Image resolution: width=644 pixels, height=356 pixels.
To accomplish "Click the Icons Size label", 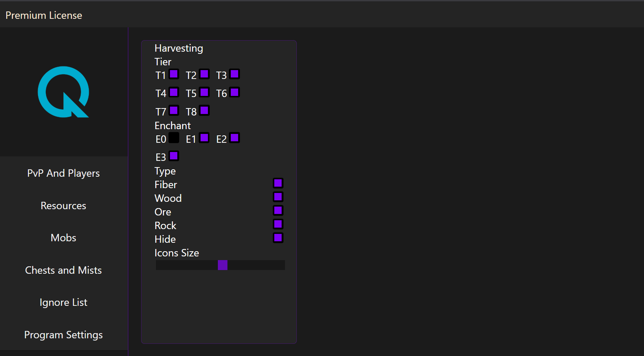I will click(x=177, y=253).
